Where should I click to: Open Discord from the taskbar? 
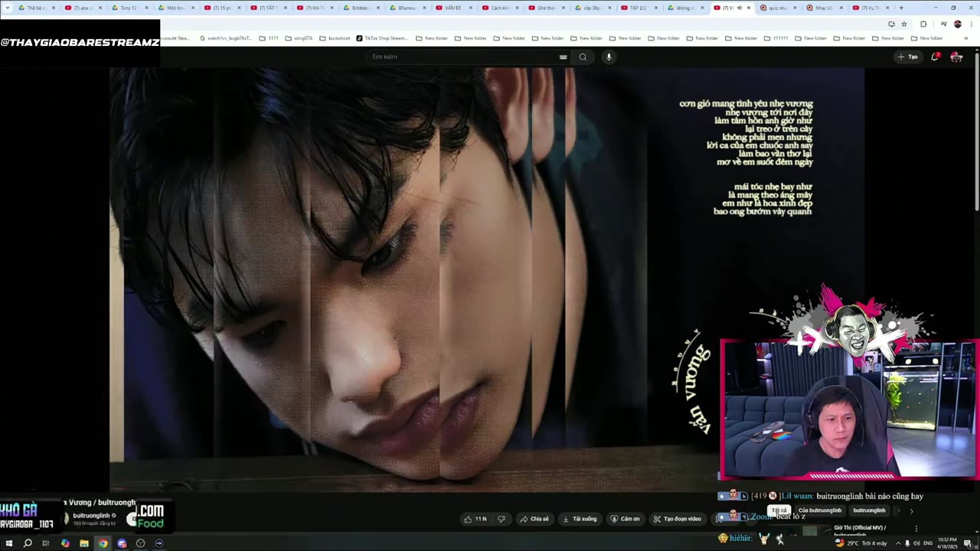tap(122, 543)
